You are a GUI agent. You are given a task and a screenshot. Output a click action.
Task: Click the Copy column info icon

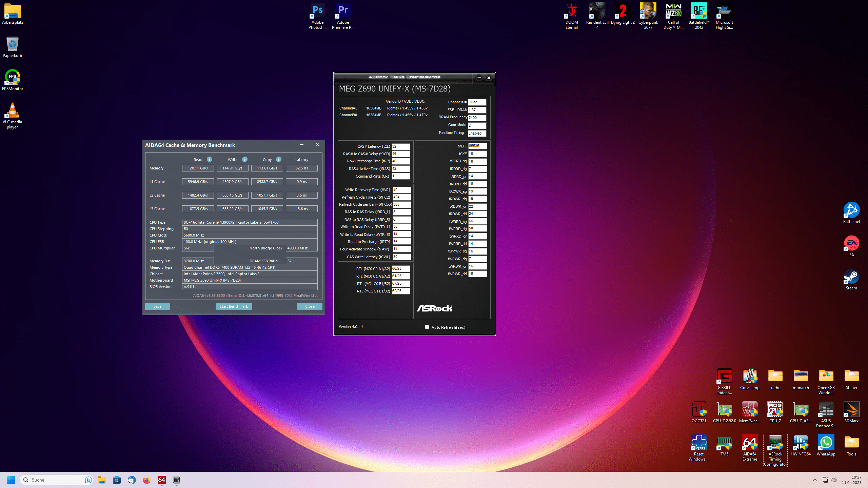pos(279,159)
